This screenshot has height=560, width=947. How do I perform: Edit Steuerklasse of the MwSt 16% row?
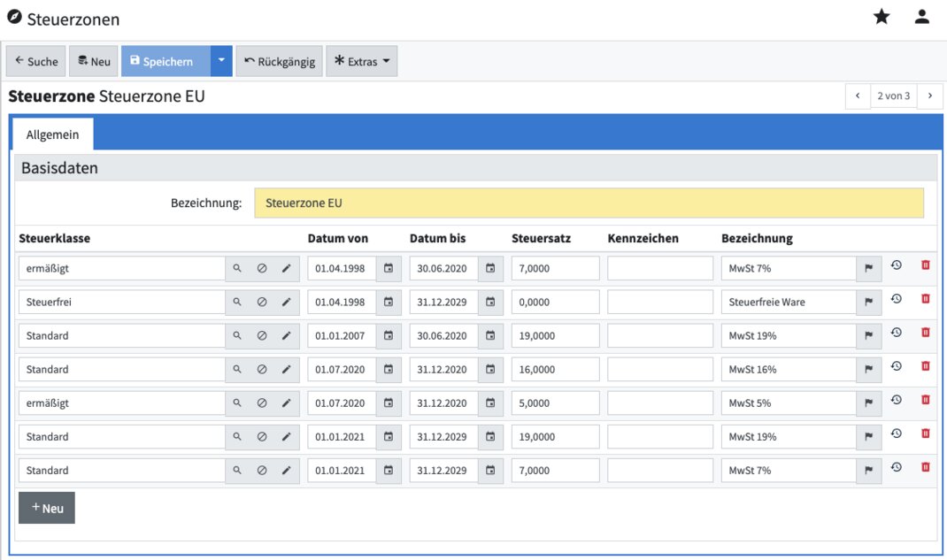point(286,370)
